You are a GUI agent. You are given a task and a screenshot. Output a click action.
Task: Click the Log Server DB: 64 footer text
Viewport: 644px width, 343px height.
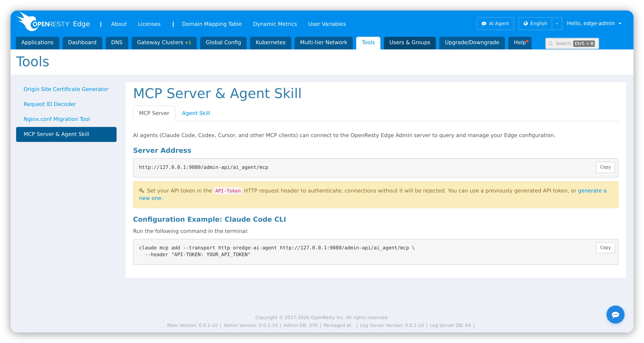pyautogui.click(x=450, y=325)
